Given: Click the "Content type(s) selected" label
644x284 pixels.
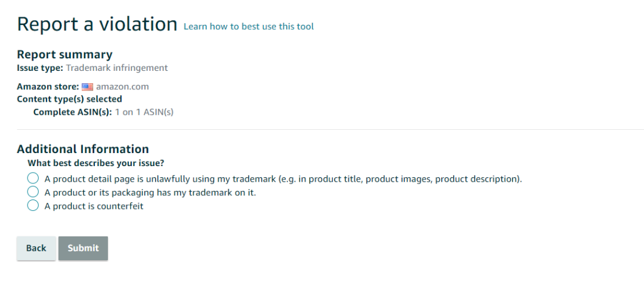Looking at the screenshot, I should tap(69, 99).
